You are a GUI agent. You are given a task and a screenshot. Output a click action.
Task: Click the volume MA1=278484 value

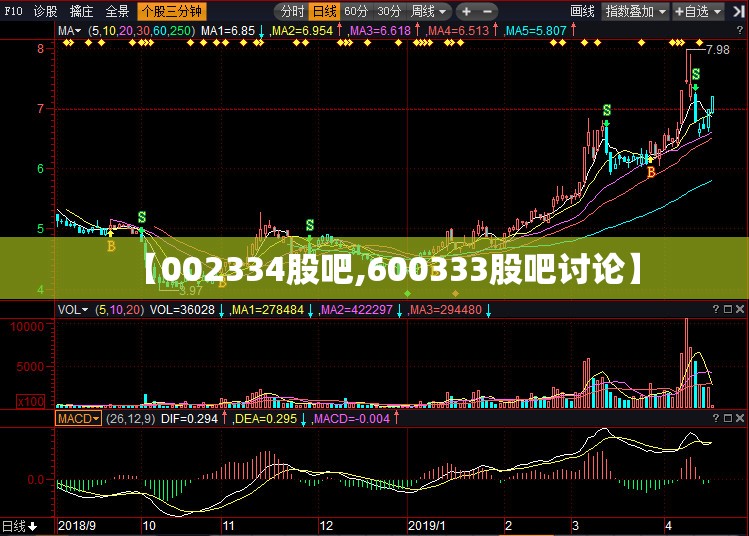point(268,310)
